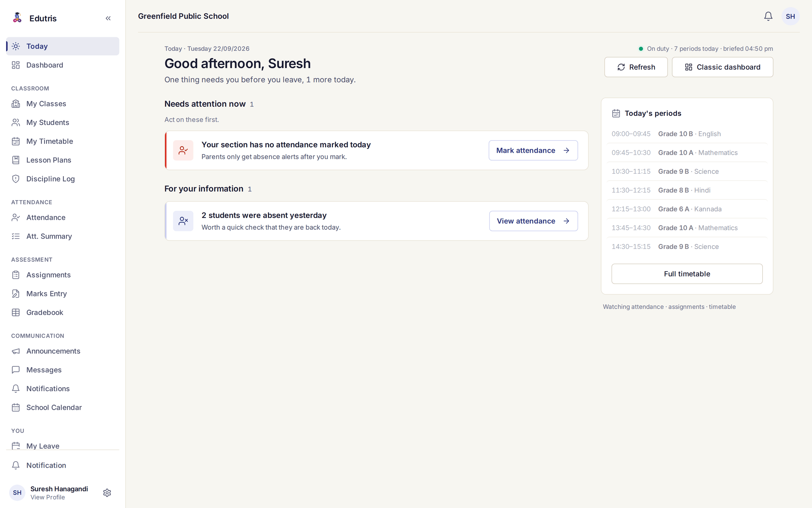Click the red attendance-check icon on alert card
The image size is (812, 508).
click(x=183, y=150)
